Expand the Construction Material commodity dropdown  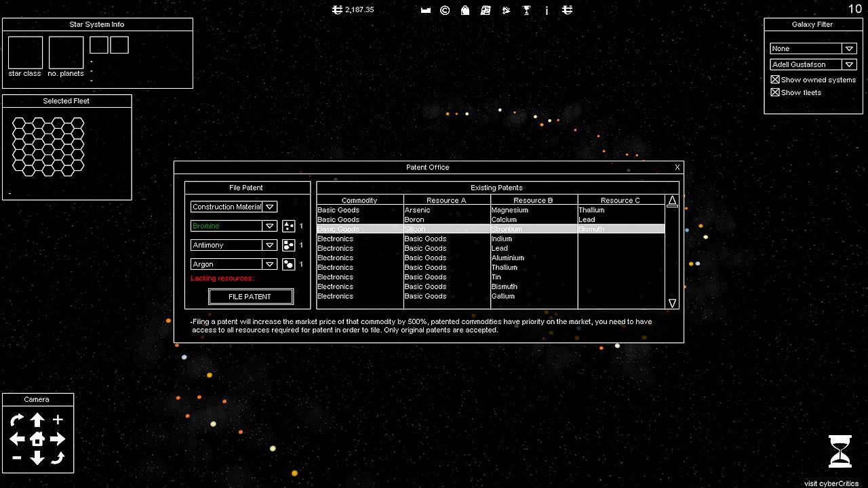pyautogui.click(x=270, y=207)
